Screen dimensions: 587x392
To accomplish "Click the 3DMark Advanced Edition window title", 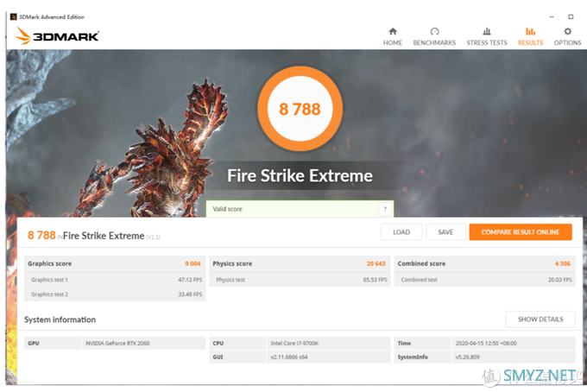I will tap(52, 17).
